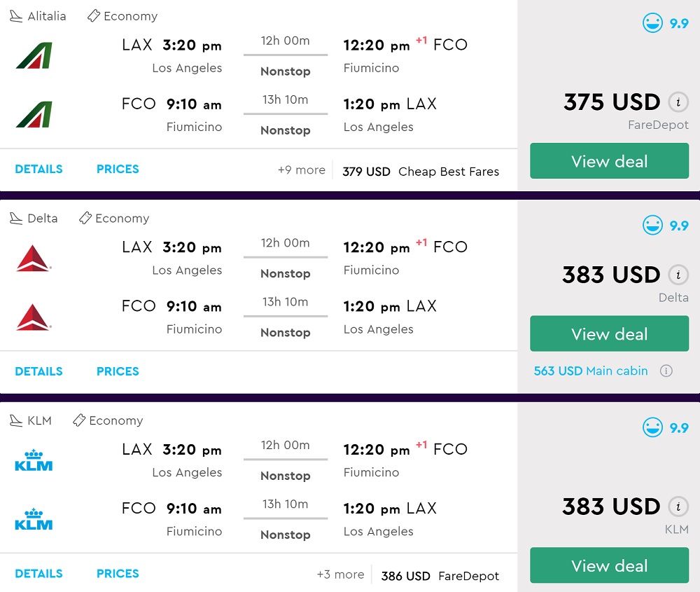Image resolution: width=700 pixels, height=592 pixels.
Task: Choose the 379 USD Cheap Best Fares offer
Action: click(421, 172)
